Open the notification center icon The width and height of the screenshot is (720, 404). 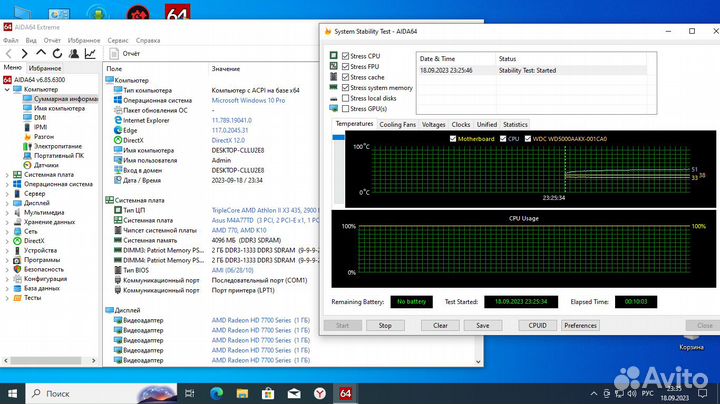pos(703,393)
